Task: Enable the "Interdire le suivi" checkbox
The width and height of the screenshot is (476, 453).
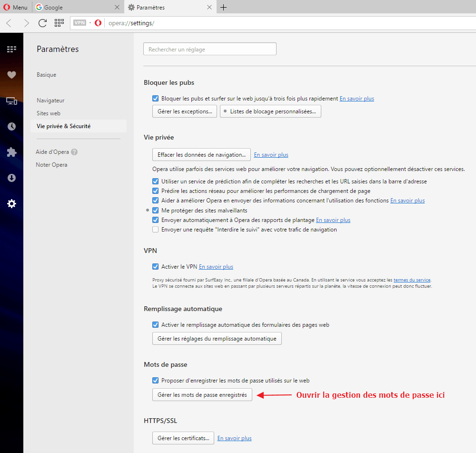Action: point(155,230)
